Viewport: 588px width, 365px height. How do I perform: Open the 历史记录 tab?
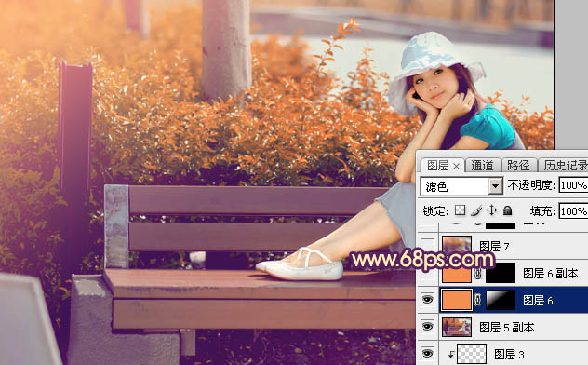[x=566, y=166]
